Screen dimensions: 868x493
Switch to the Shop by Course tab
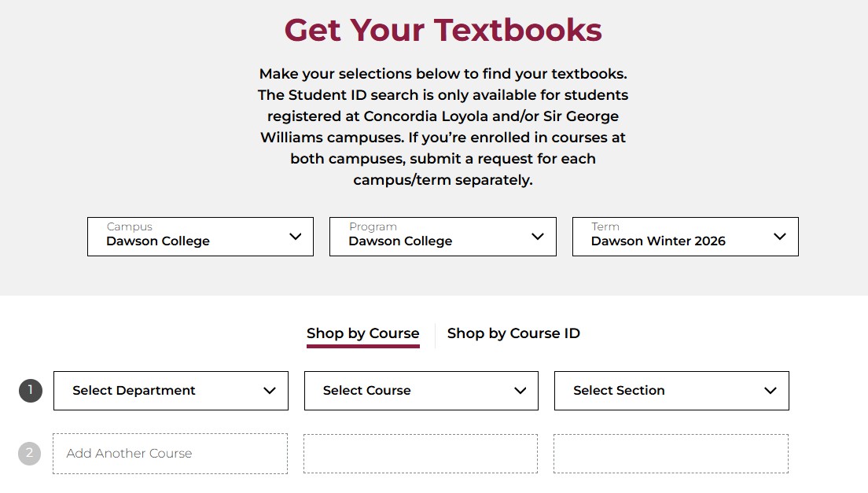pos(362,333)
